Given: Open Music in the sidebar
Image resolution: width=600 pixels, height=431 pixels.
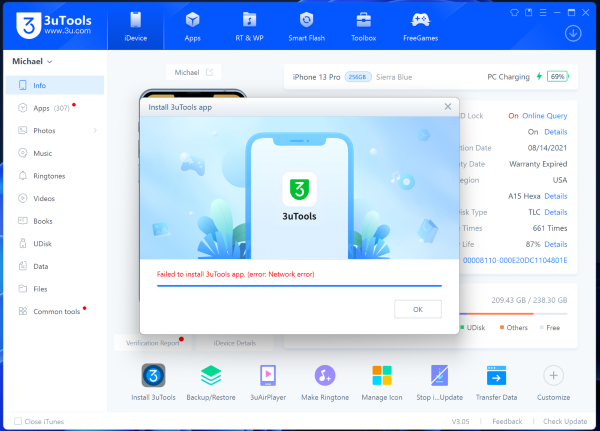Looking at the screenshot, I should click(55, 153).
